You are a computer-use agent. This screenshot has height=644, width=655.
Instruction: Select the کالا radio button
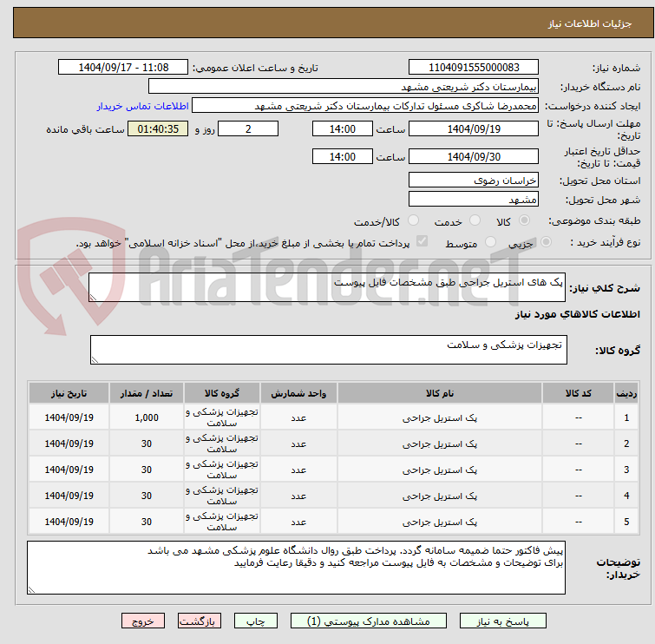pos(524,220)
